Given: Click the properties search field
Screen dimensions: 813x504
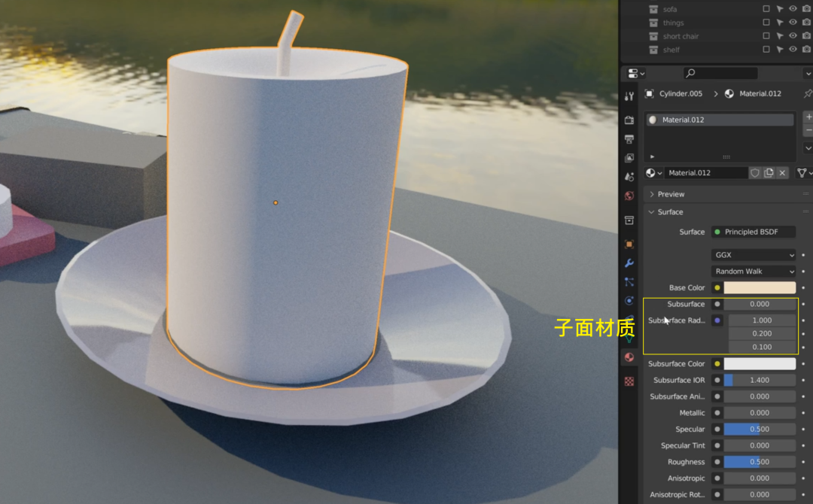Looking at the screenshot, I should (720, 74).
